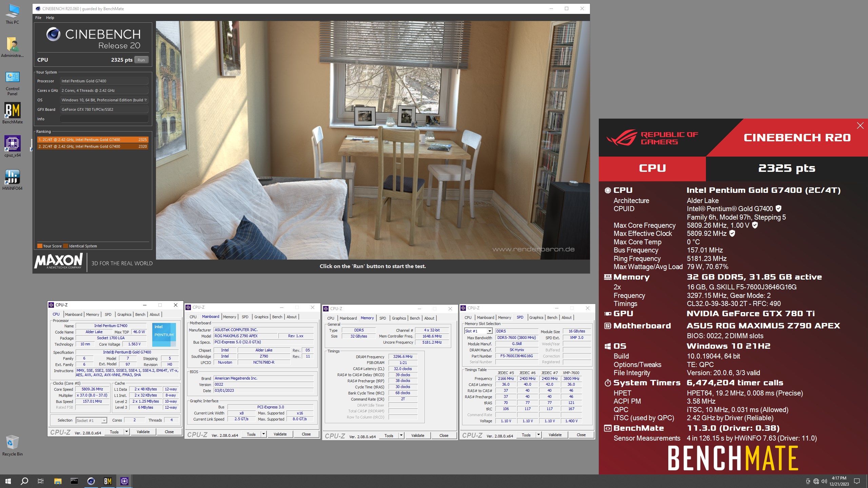Open About tab in CPU-Z Memory window
Image resolution: width=868 pixels, height=488 pixels.
[429, 318]
